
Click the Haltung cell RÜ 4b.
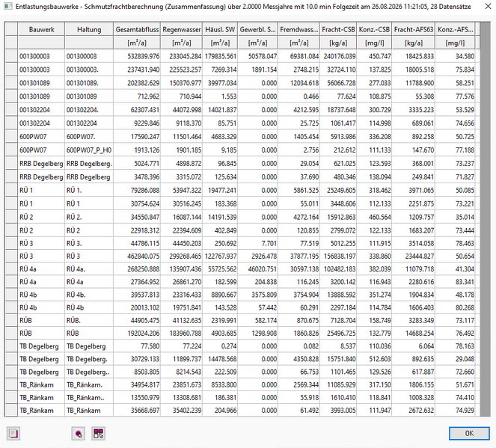pos(89,307)
